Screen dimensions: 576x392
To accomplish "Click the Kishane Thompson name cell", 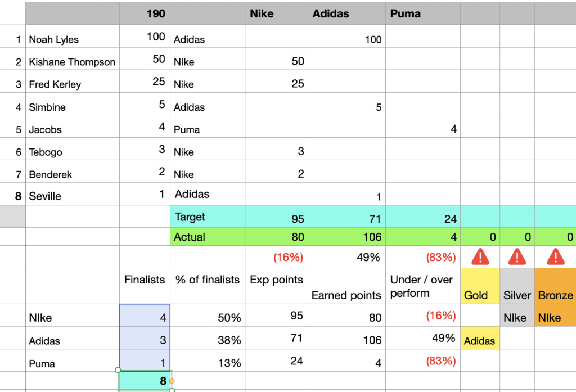I will (72, 62).
